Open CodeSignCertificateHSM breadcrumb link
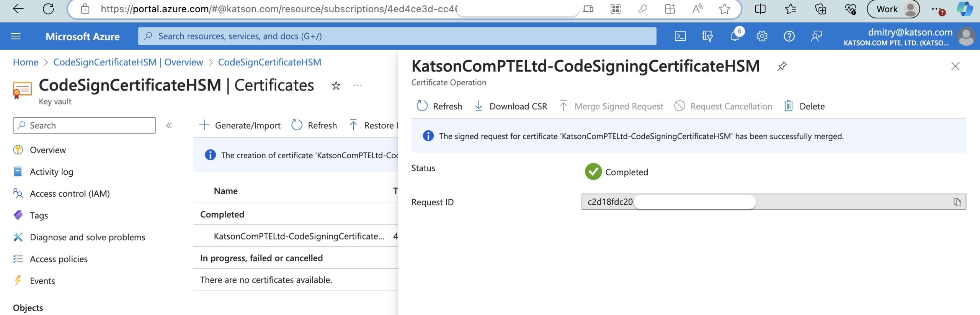 click(269, 62)
